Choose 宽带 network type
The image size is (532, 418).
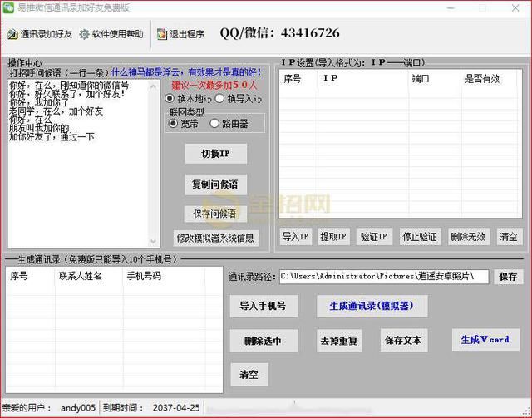(x=173, y=124)
